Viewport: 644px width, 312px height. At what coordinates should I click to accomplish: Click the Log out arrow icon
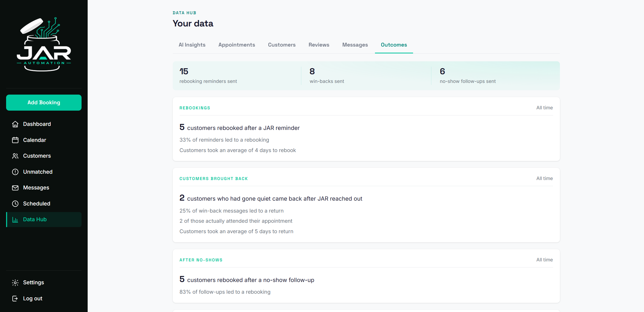15,299
